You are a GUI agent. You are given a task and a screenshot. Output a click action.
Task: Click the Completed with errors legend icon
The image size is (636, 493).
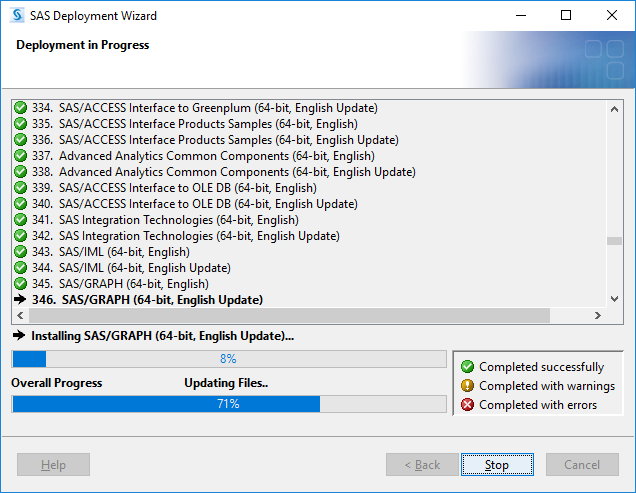[467, 405]
